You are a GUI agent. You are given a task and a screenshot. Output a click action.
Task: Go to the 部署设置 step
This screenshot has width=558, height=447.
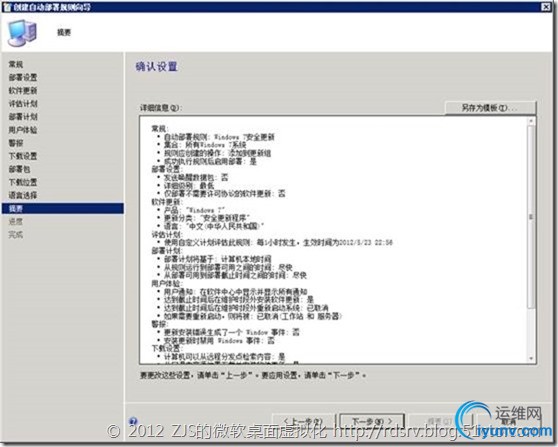pyautogui.click(x=23, y=78)
